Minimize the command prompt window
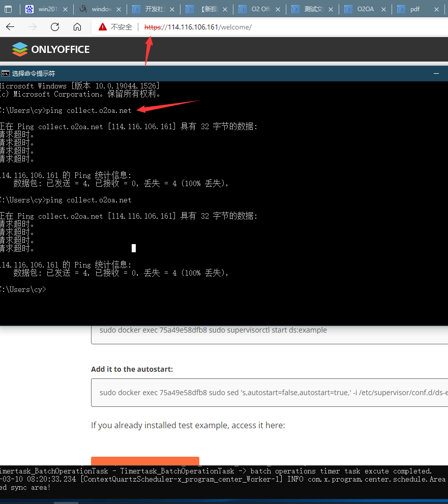This screenshot has height=504, width=448. click(x=436, y=74)
